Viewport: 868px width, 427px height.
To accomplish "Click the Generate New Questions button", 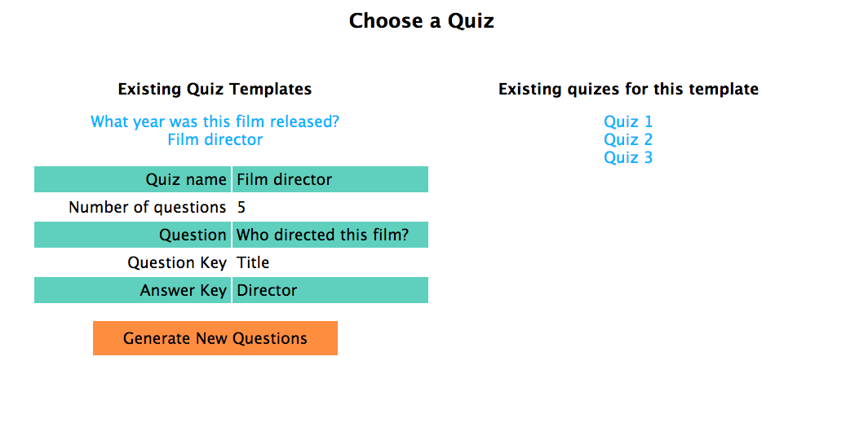I will [x=215, y=338].
